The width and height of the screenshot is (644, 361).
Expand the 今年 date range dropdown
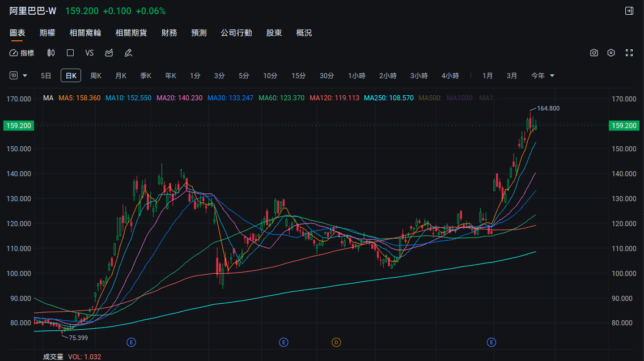[543, 75]
